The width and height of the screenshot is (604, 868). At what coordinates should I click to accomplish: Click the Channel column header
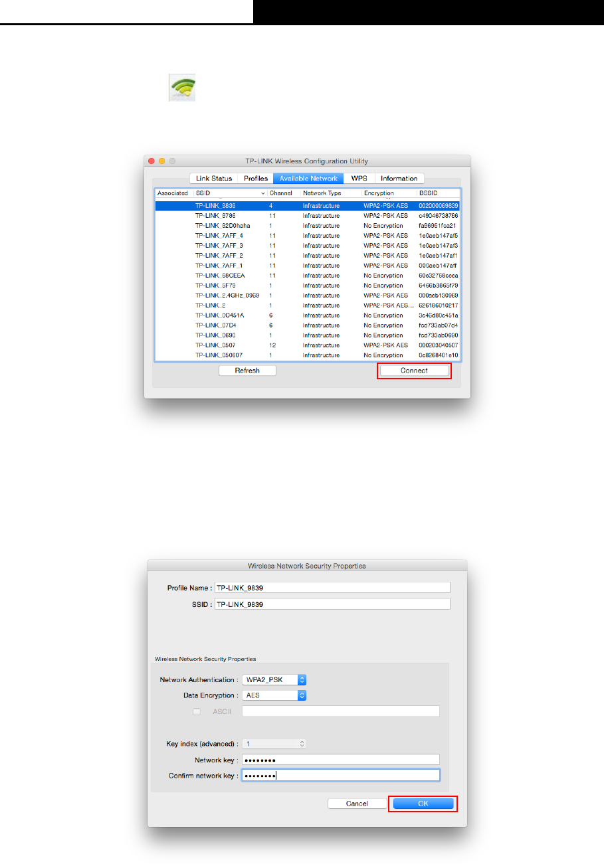click(284, 193)
